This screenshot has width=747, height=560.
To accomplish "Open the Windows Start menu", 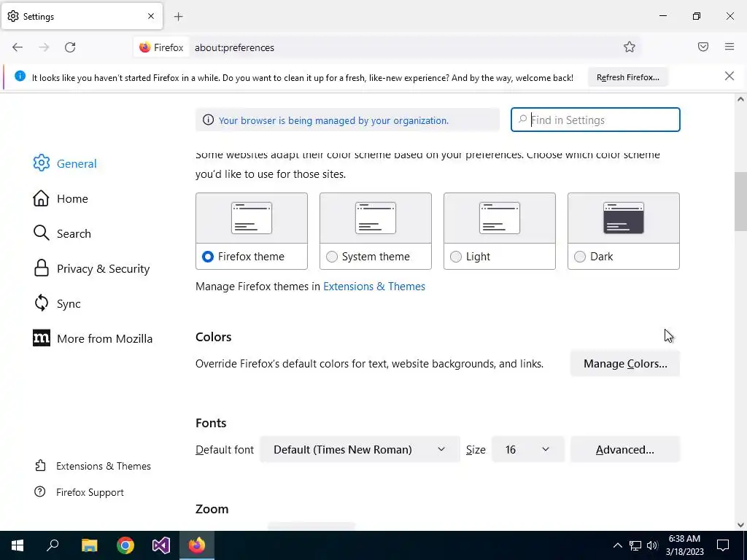I will [18, 545].
